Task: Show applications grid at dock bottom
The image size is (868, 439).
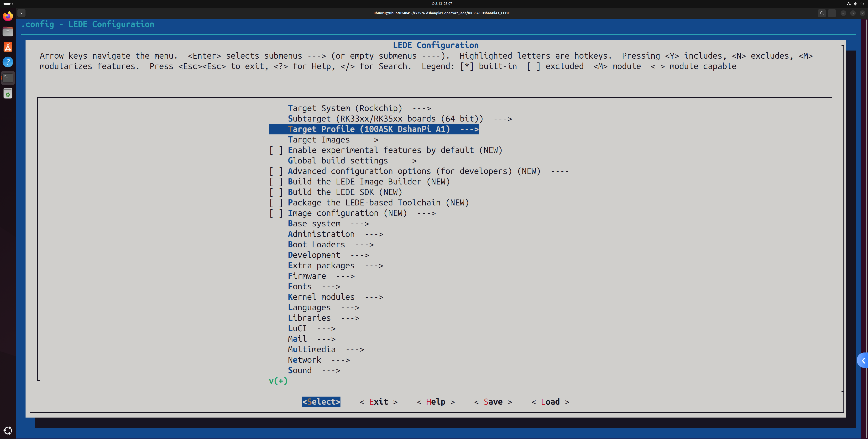Action: pyautogui.click(x=8, y=430)
